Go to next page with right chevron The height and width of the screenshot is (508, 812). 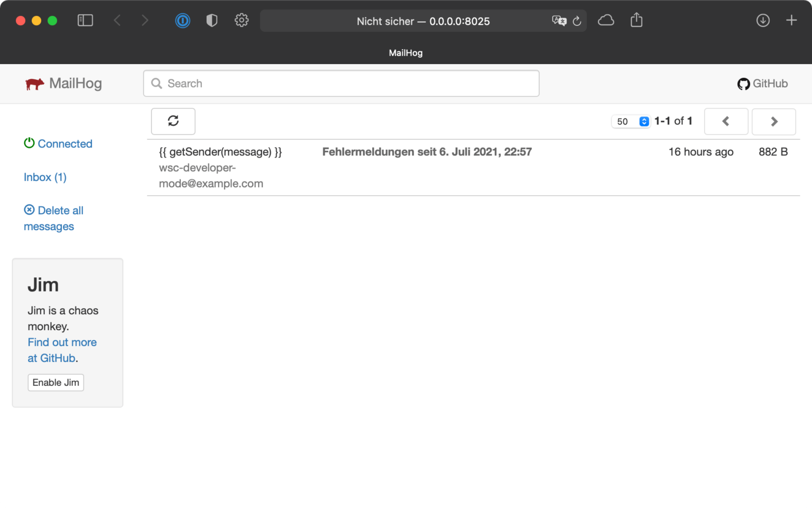click(773, 121)
